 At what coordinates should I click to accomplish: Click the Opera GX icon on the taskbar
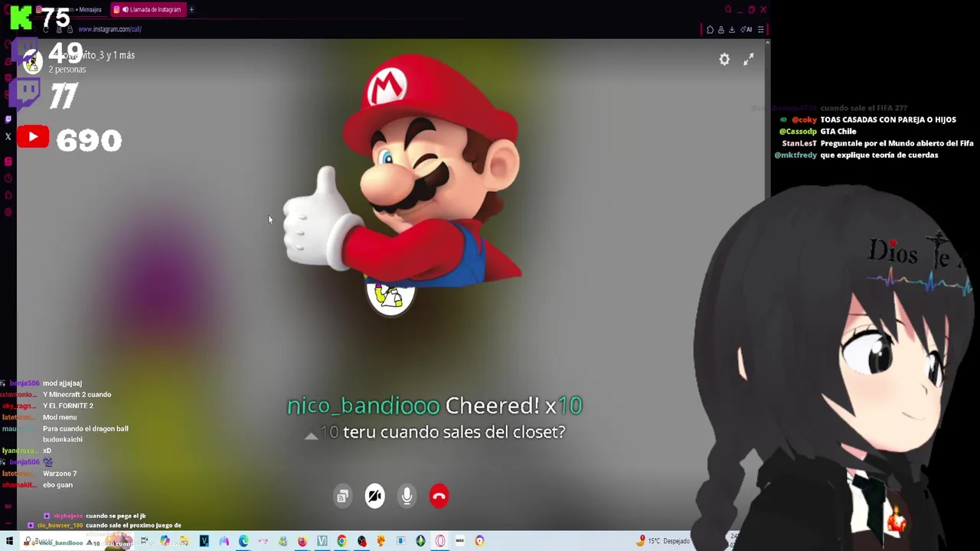(x=440, y=541)
